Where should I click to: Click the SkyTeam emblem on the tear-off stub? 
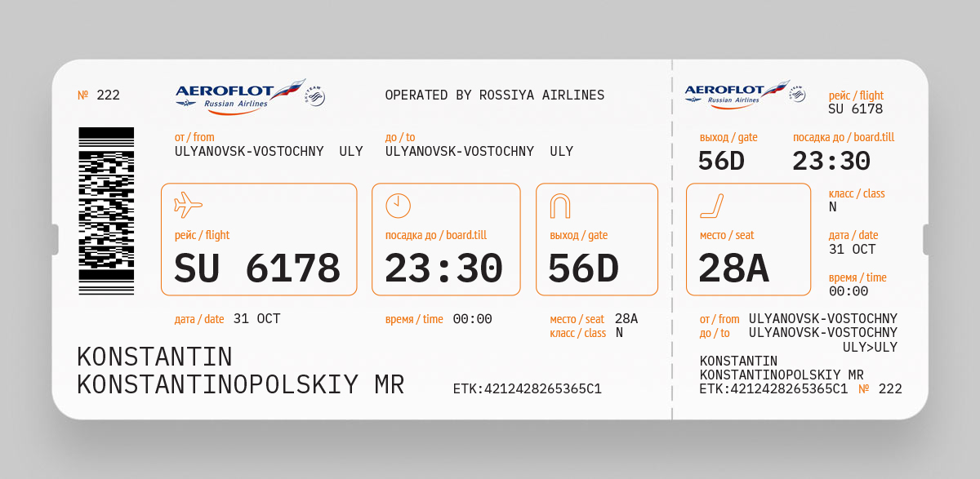797,94
